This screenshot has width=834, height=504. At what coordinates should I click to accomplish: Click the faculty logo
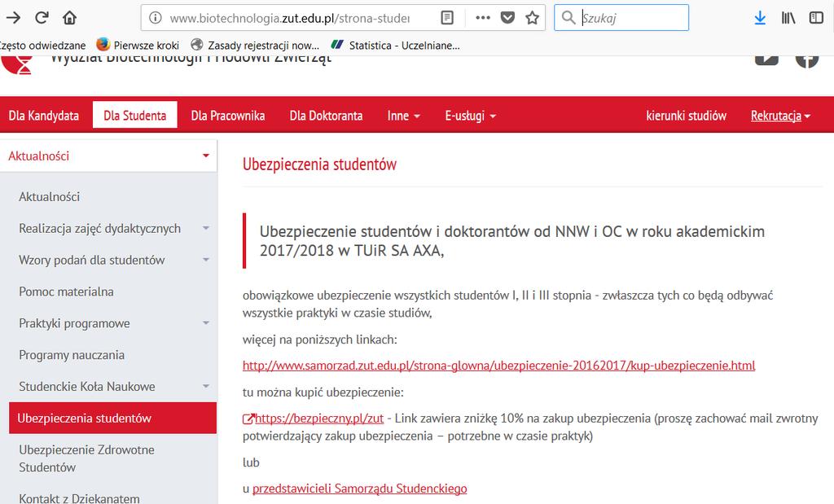pos(18,65)
